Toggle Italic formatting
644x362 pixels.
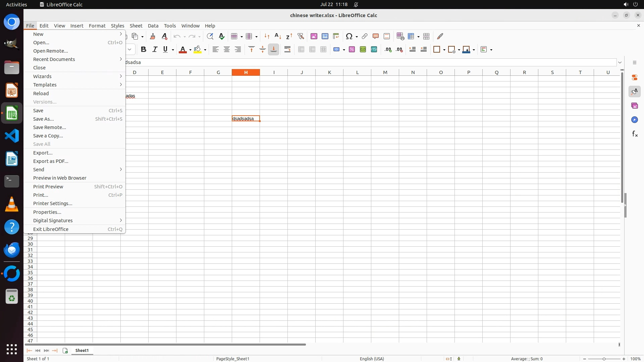click(x=155, y=50)
